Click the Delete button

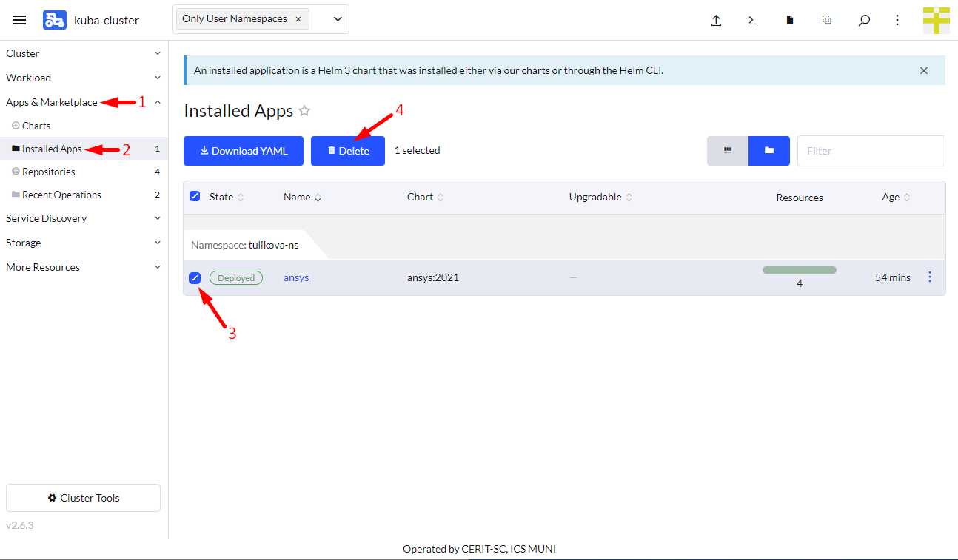pos(347,151)
